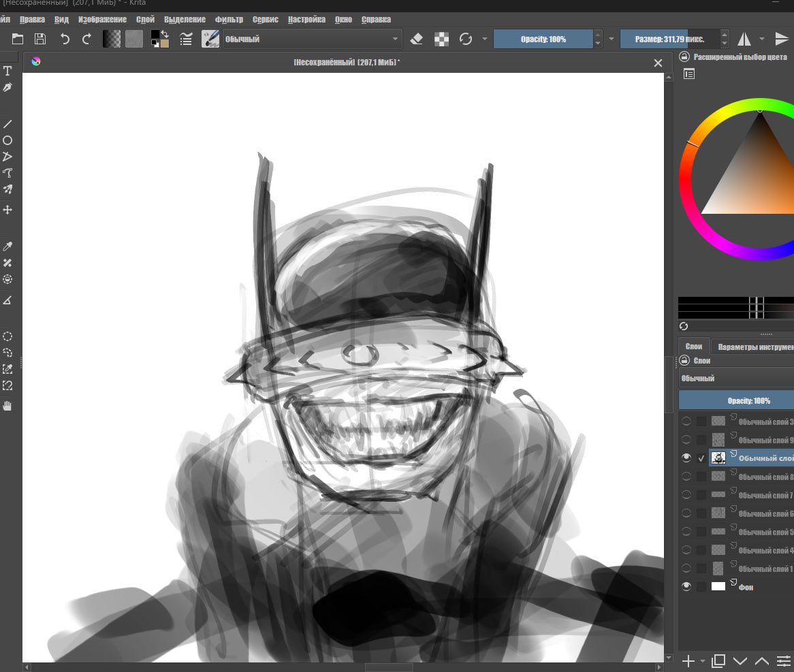Toggle preserve alpha checkerboard button
794x672 pixels.
(441, 39)
